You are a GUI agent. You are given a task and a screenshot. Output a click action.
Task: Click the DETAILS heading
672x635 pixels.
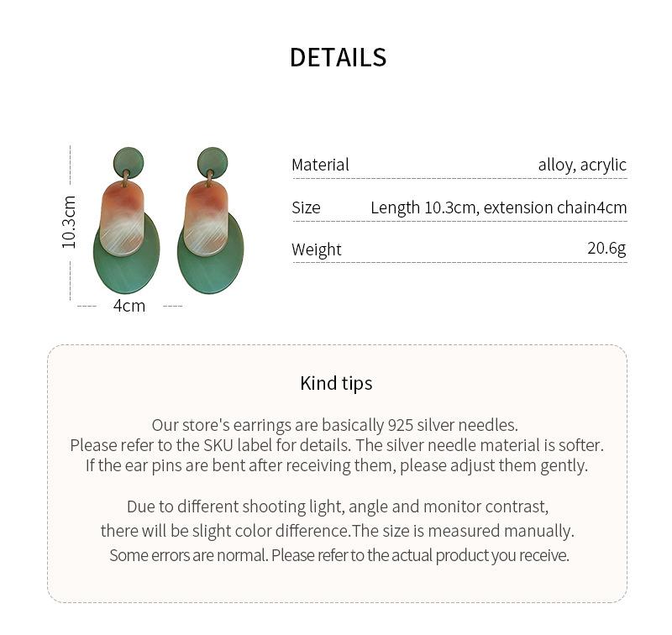point(339,57)
